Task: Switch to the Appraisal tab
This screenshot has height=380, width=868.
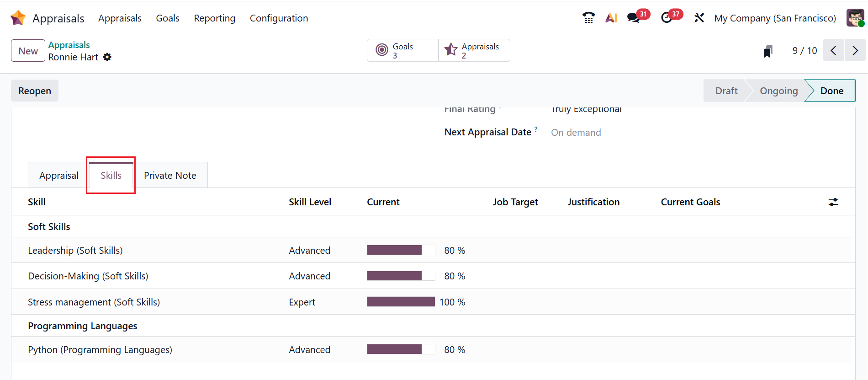Action: 58,176
